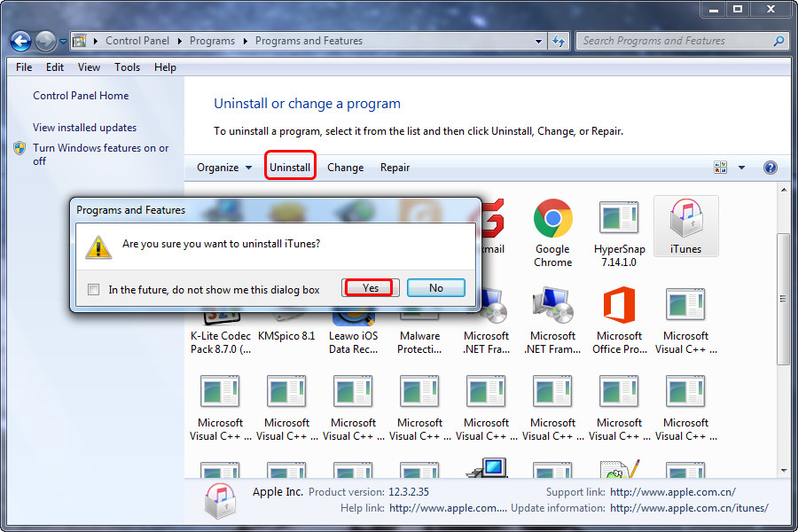Open Apple support link www.apple.com.cn

point(673,492)
